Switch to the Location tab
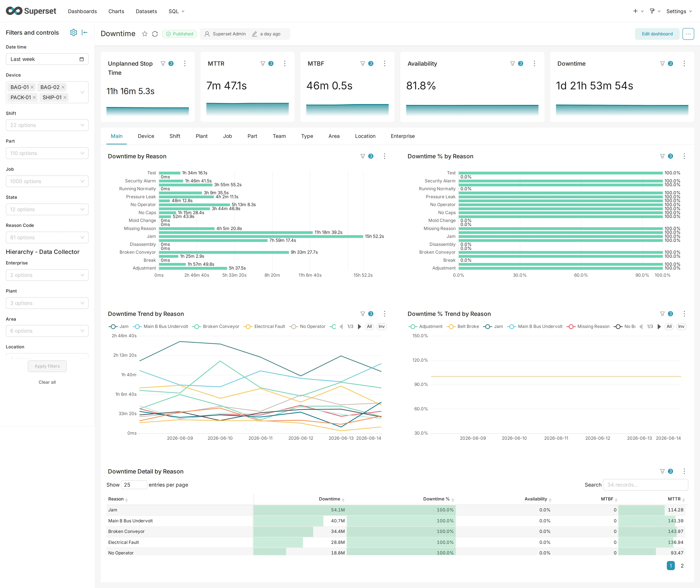This screenshot has width=700, height=588. [365, 136]
